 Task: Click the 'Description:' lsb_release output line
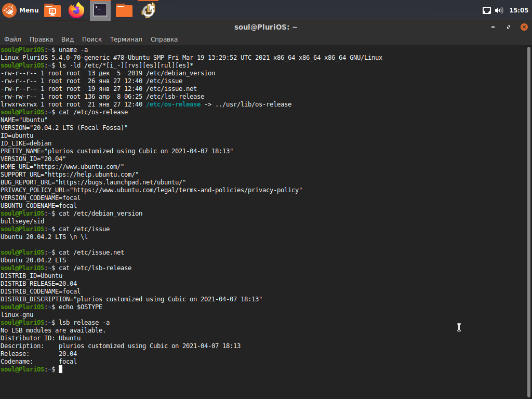(121, 347)
